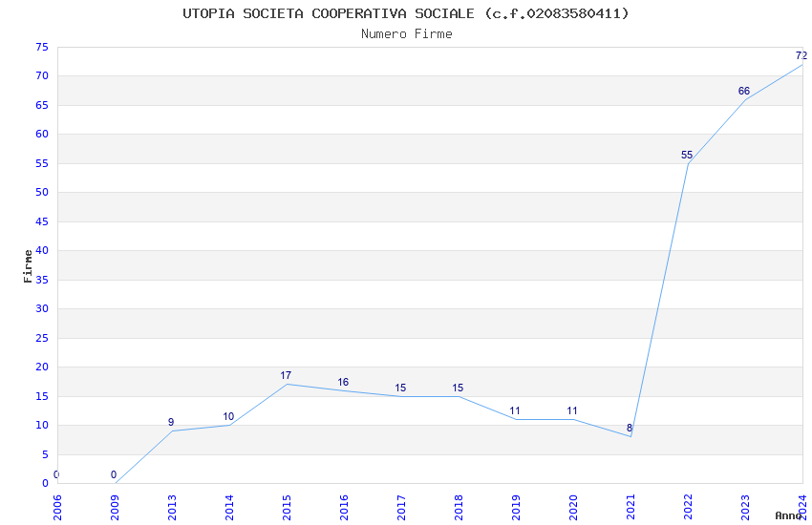
Task: Click data label 17 above 2015
Action: click(x=286, y=375)
